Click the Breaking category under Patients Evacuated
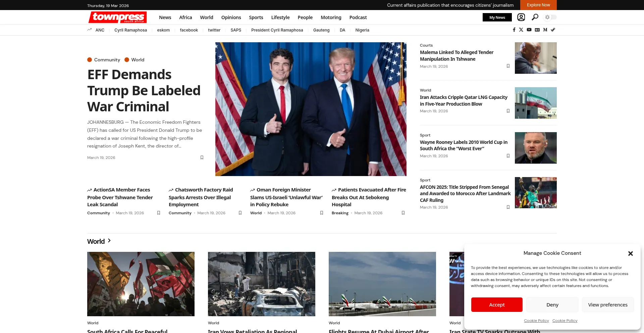 (x=340, y=213)
